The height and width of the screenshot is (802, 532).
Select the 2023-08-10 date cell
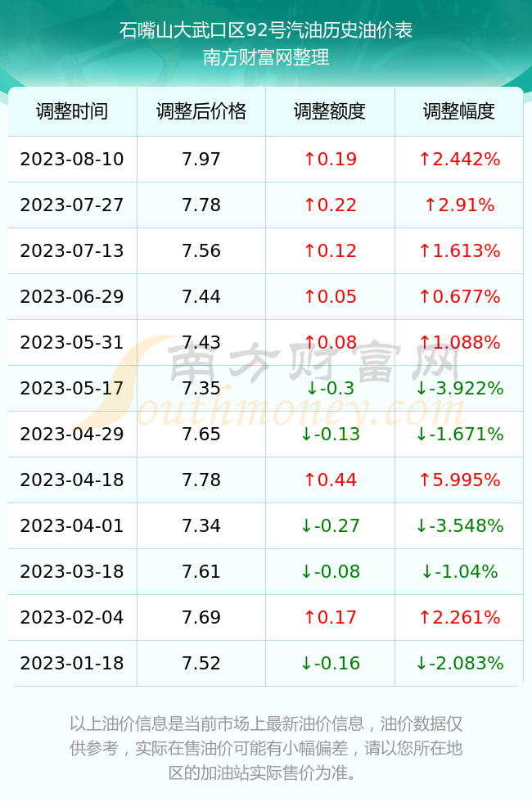coord(72,159)
